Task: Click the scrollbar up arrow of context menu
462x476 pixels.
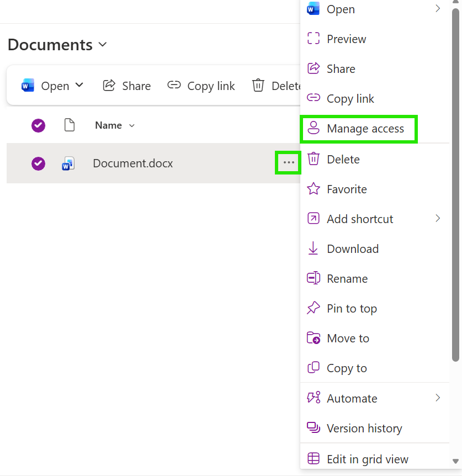Action: coord(455,2)
